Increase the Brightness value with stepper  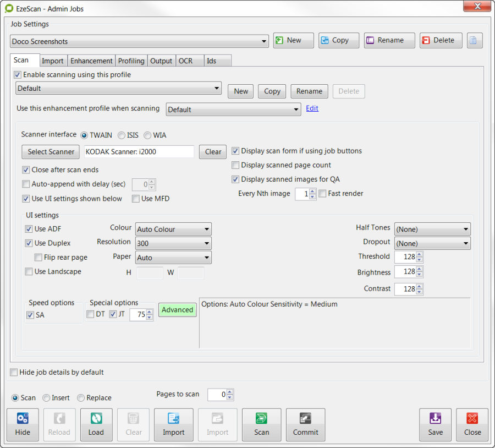click(420, 270)
